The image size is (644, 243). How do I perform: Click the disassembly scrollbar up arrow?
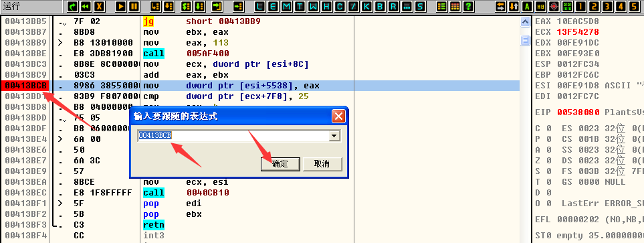click(x=526, y=22)
